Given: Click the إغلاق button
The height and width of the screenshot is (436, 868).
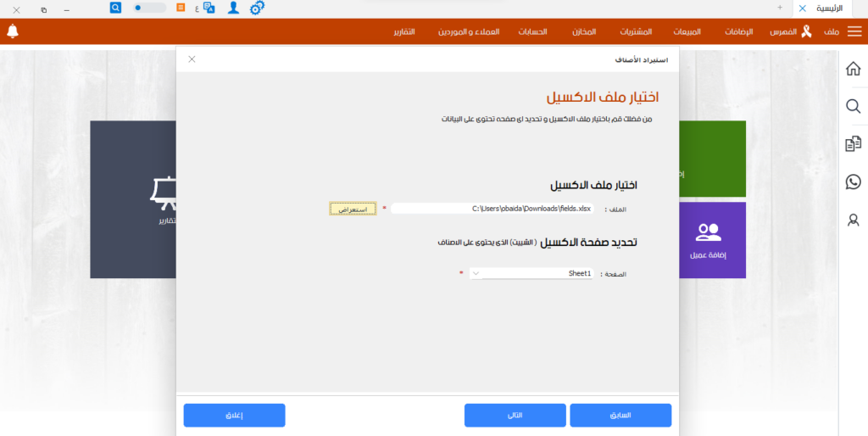Looking at the screenshot, I should click(x=234, y=416).
